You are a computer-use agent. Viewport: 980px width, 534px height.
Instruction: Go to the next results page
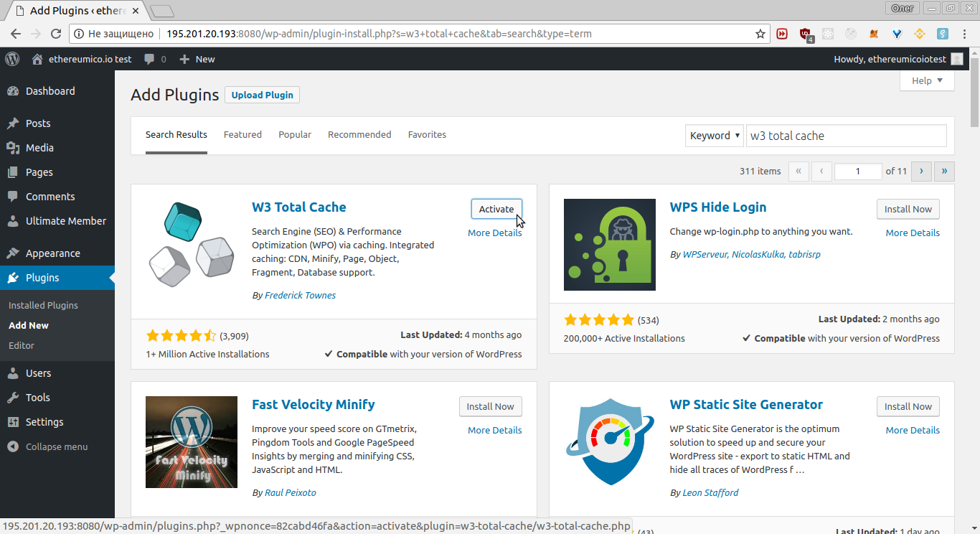click(922, 171)
